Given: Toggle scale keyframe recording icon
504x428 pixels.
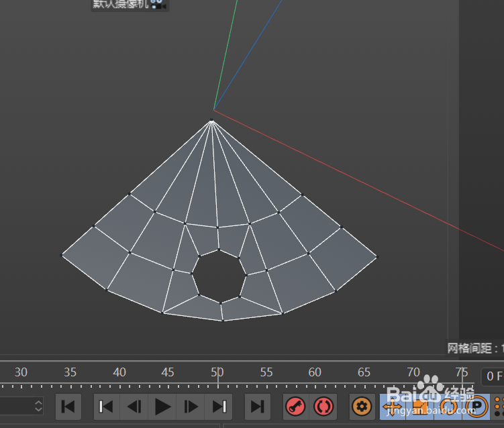Looking at the screenshot, I should (420, 407).
